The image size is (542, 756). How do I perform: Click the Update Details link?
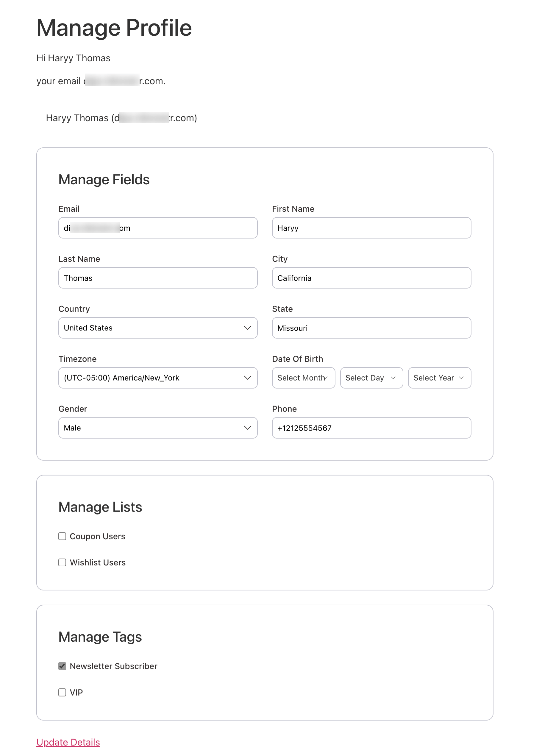[68, 742]
